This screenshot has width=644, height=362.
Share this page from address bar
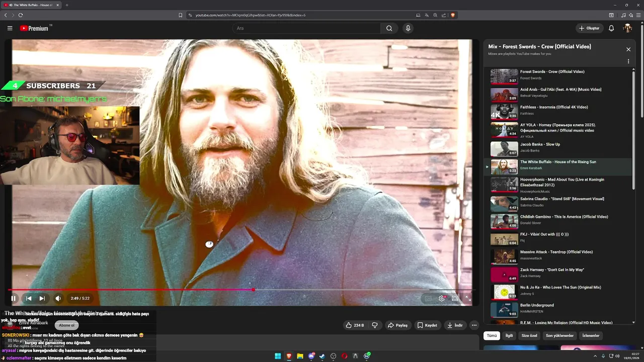pos(444,15)
